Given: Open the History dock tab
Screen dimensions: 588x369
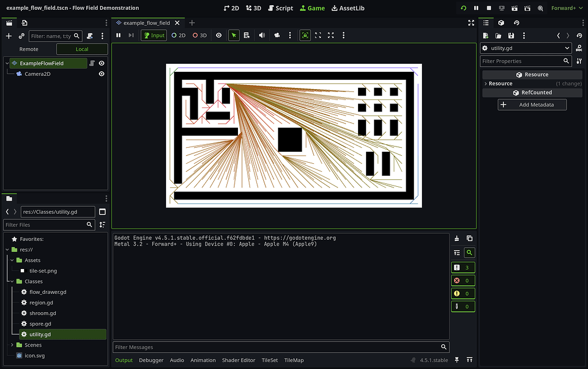Looking at the screenshot, I should [516, 23].
